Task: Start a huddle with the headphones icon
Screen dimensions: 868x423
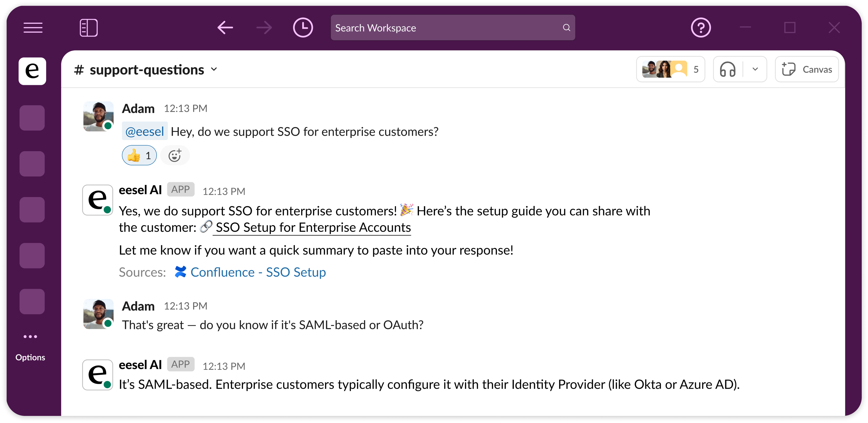Action: [x=727, y=69]
